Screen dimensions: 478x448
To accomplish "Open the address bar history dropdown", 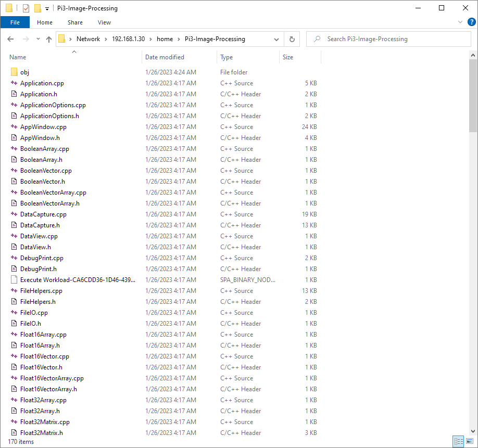I will click(x=276, y=39).
